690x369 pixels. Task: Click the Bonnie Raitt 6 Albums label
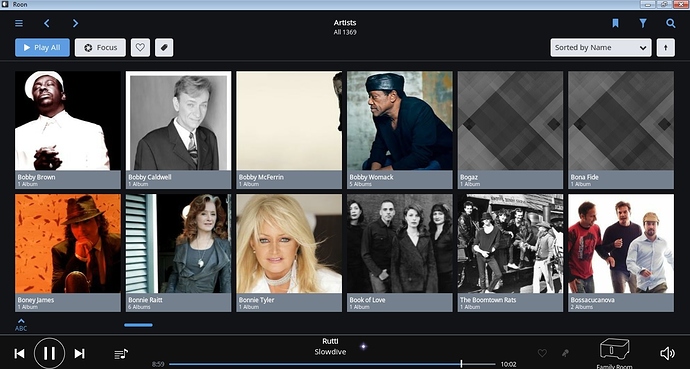pos(139,307)
